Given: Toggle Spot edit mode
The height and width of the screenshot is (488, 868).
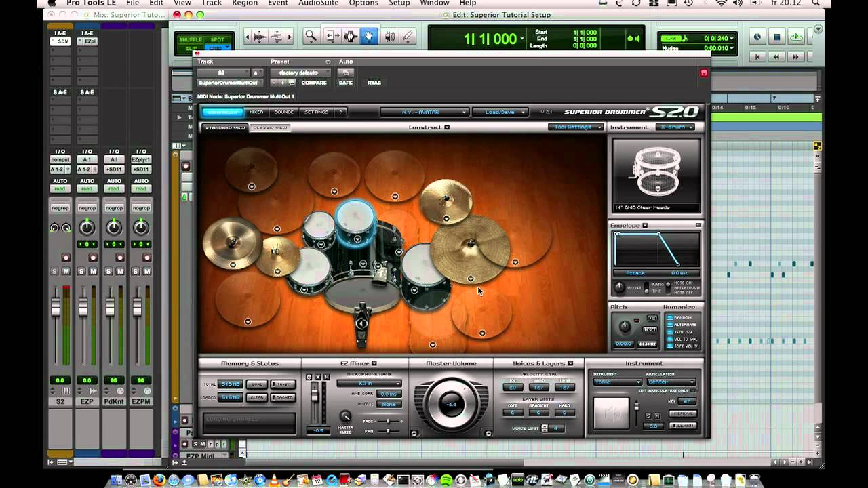Looking at the screenshot, I should point(218,40).
